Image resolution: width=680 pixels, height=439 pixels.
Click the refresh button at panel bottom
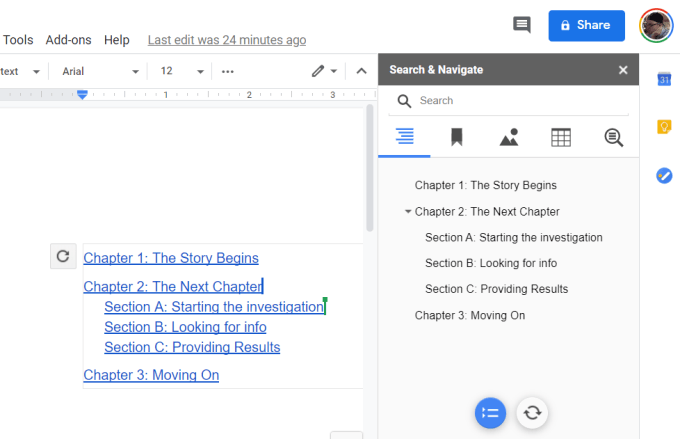[532, 412]
